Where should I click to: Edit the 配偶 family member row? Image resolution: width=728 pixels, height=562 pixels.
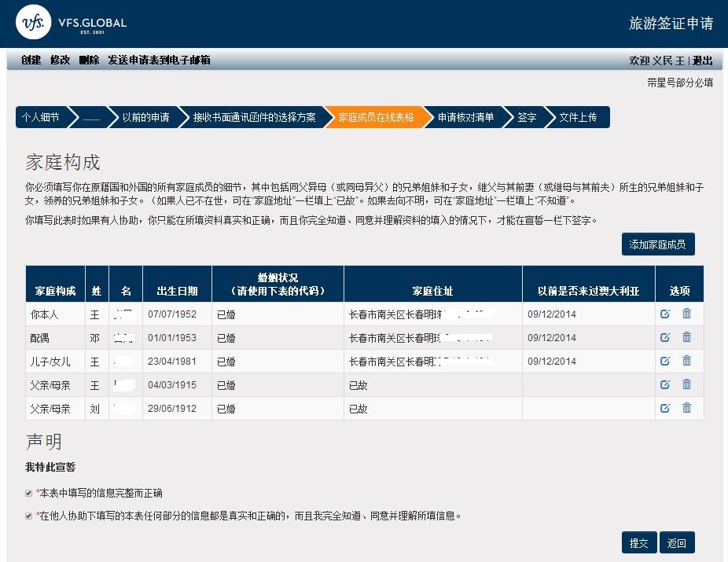665,337
